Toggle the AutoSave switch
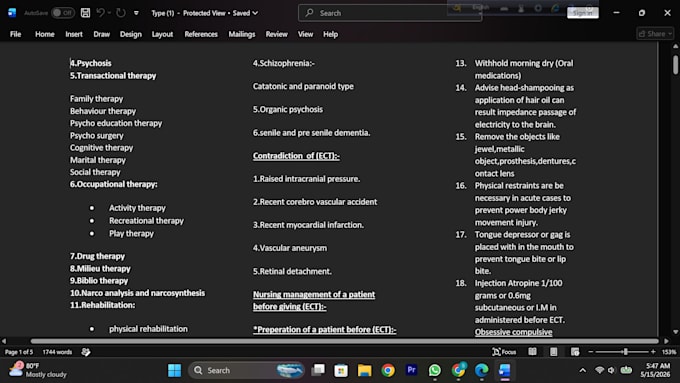680x383 pixels. pos(63,13)
